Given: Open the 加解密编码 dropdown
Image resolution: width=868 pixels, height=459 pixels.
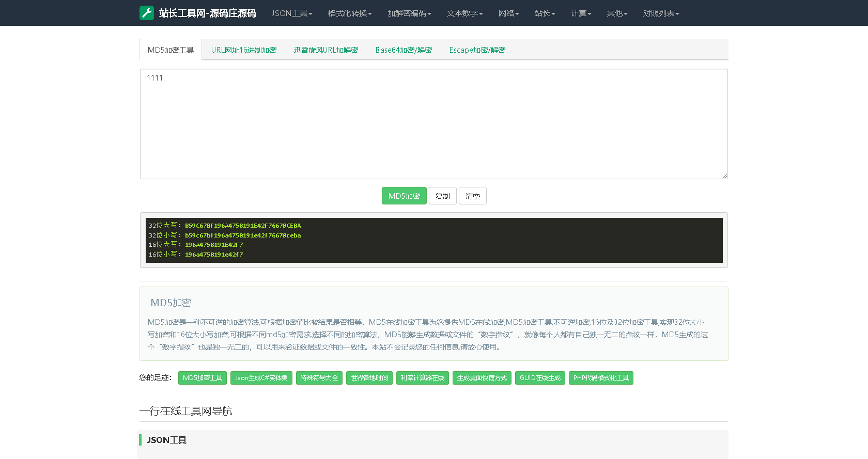Looking at the screenshot, I should (x=409, y=13).
